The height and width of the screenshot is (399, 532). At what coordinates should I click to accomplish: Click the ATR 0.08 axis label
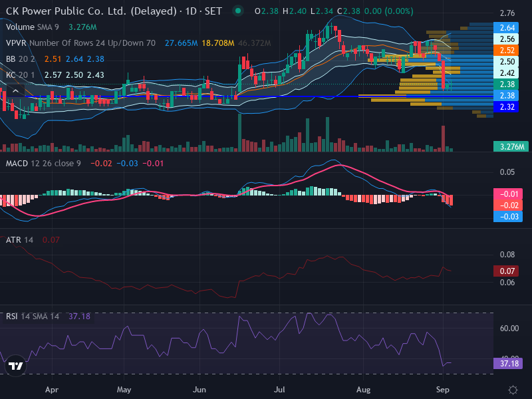click(x=507, y=255)
